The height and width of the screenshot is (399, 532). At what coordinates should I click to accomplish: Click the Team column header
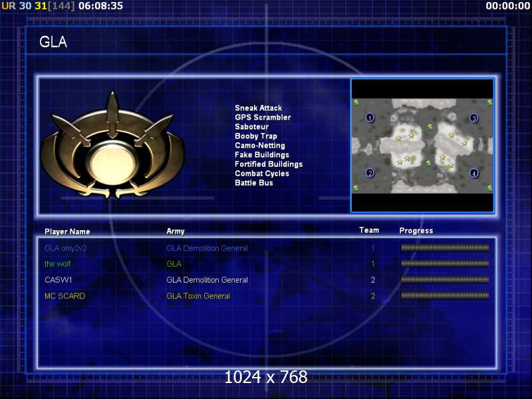[369, 230]
